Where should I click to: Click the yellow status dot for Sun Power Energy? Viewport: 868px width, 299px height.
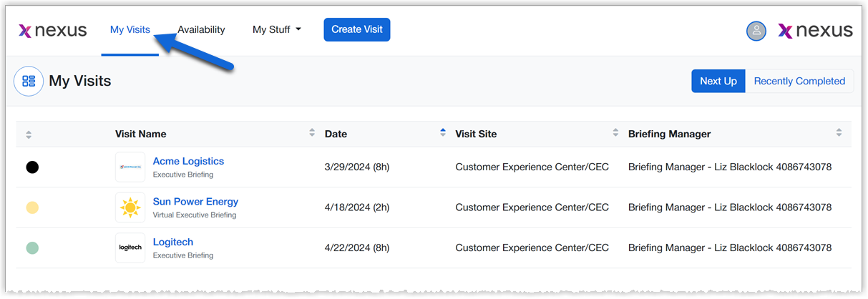coord(32,207)
